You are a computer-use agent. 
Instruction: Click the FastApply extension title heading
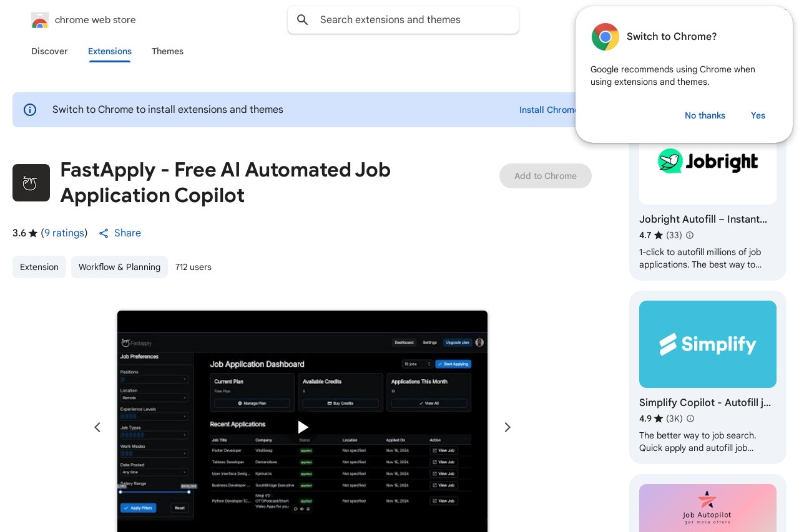225,182
